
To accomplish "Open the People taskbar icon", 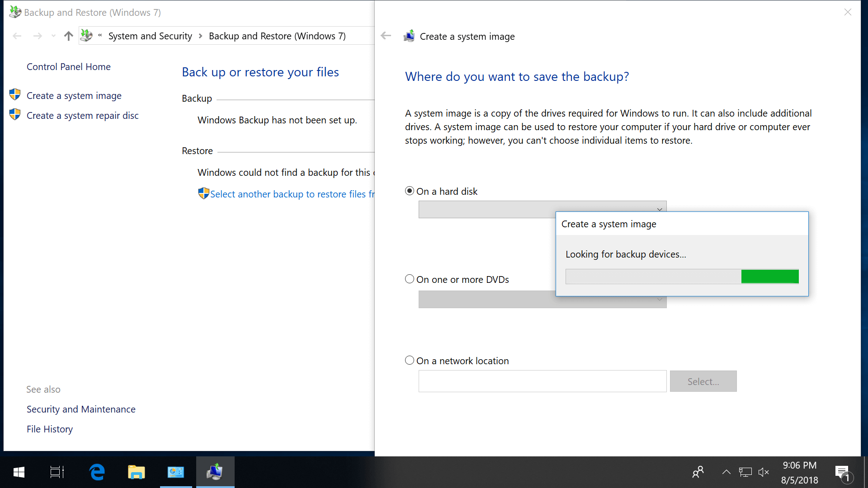I will tap(698, 472).
